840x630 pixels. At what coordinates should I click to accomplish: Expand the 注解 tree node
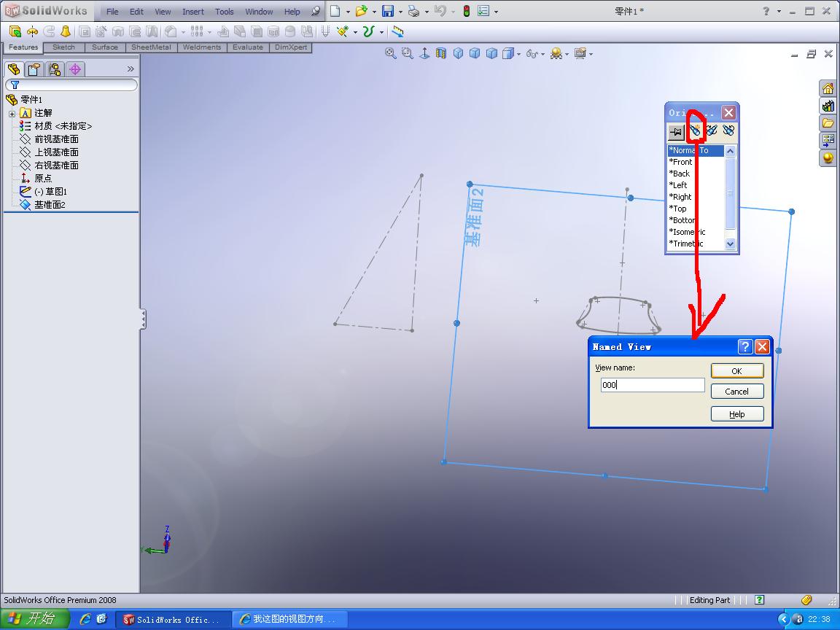pyautogui.click(x=12, y=114)
